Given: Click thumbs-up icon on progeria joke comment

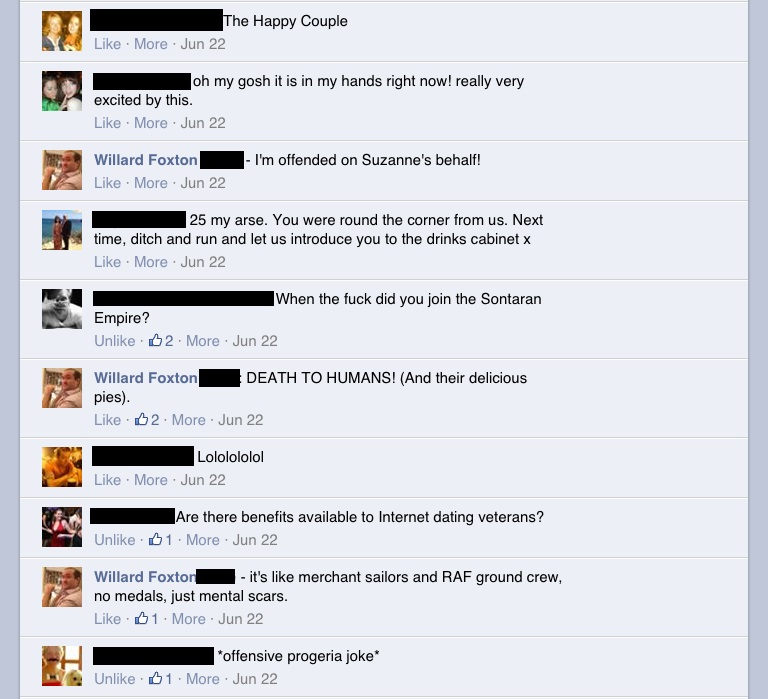Looking at the screenshot, I should click(155, 678).
